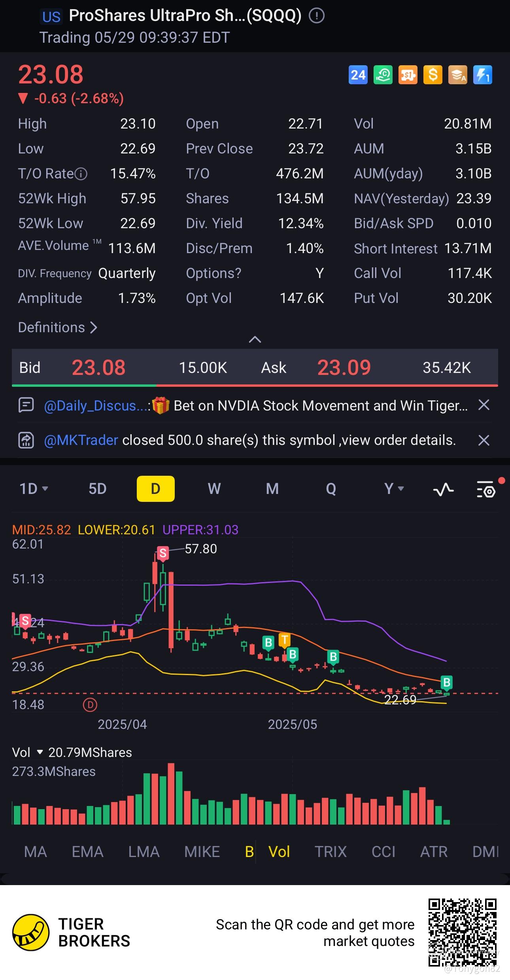Image resolution: width=510 pixels, height=980 pixels.
Task: Open the Daily_Discussion post message icon
Action: coord(26,405)
